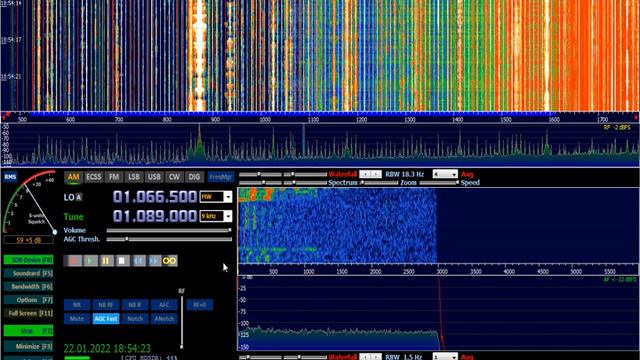Click the date time readout 22.01.2022
The image size is (640, 360).
click(x=107, y=349)
